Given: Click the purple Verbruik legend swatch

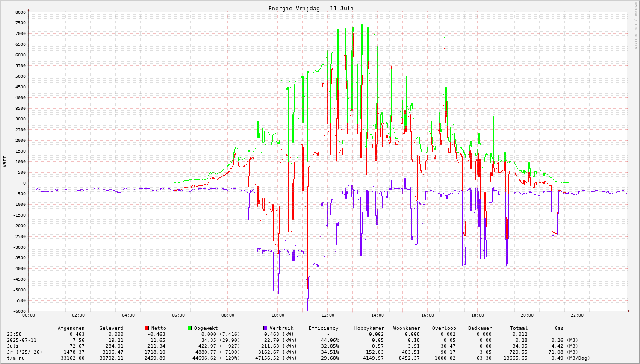Looking at the screenshot, I should point(265,328).
